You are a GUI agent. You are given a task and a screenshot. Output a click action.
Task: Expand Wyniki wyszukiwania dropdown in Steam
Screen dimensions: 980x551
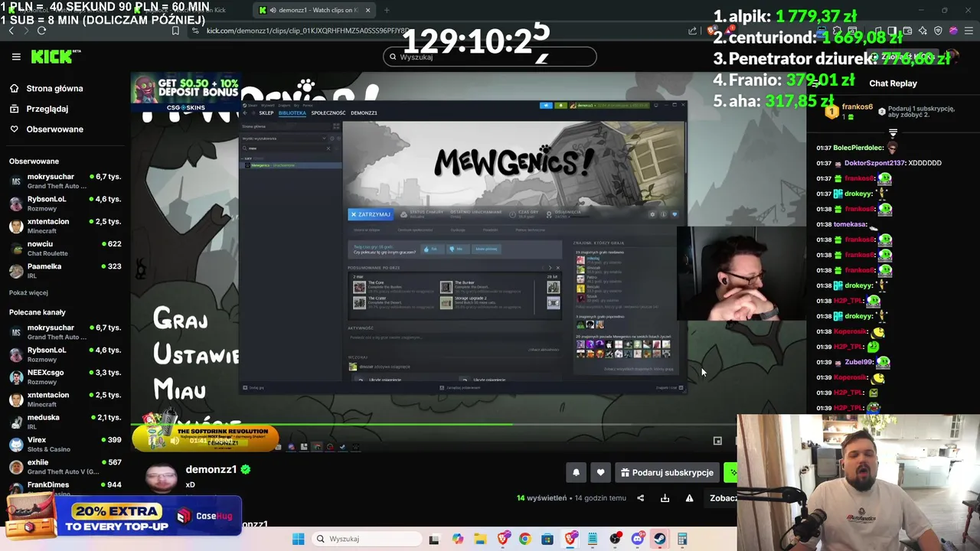325,139
